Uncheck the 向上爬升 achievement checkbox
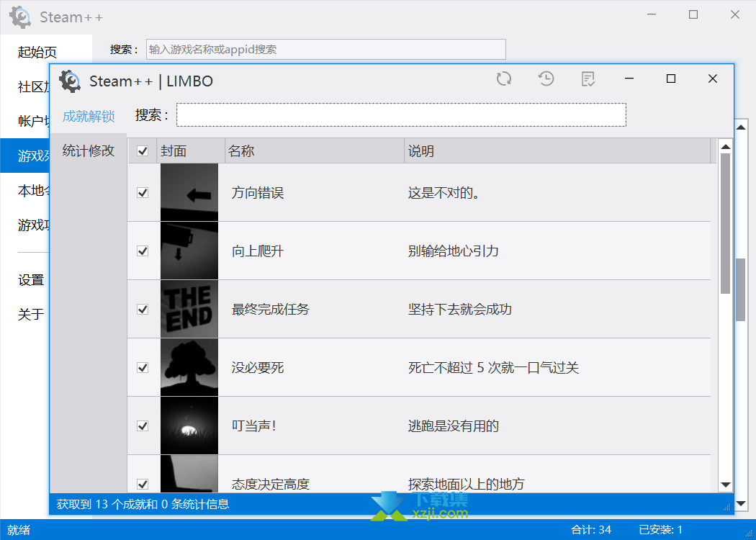Image resolution: width=756 pixels, height=540 pixels. 143,251
